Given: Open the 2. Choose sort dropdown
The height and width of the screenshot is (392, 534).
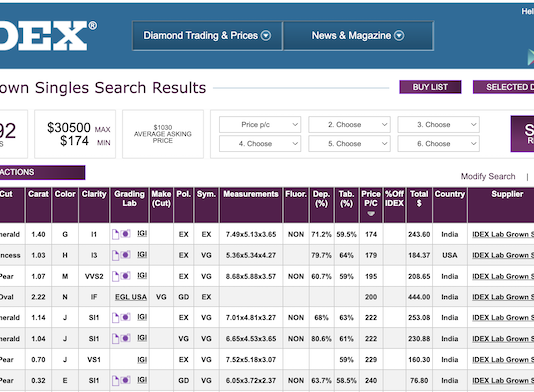Looking at the screenshot, I should (x=349, y=125).
